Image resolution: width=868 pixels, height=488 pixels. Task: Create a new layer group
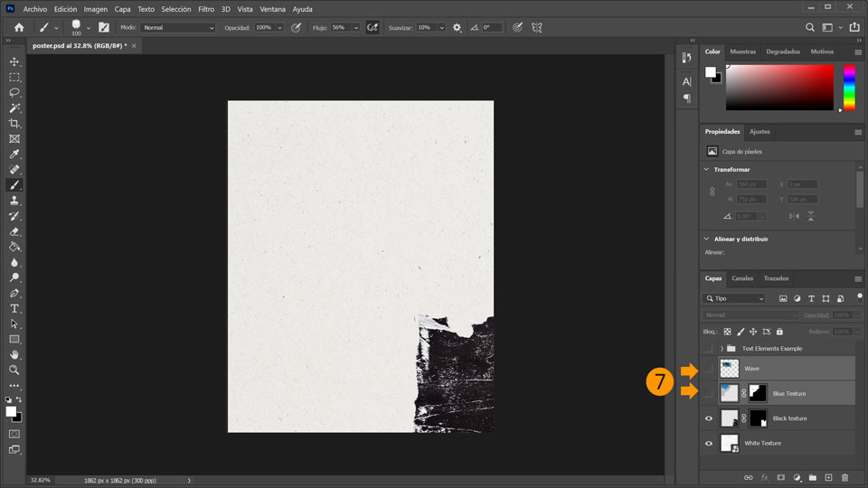point(812,477)
